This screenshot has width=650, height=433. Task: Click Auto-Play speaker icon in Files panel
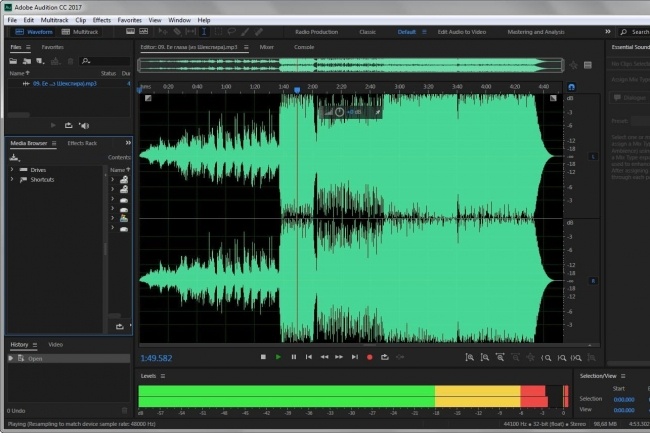tap(84, 126)
